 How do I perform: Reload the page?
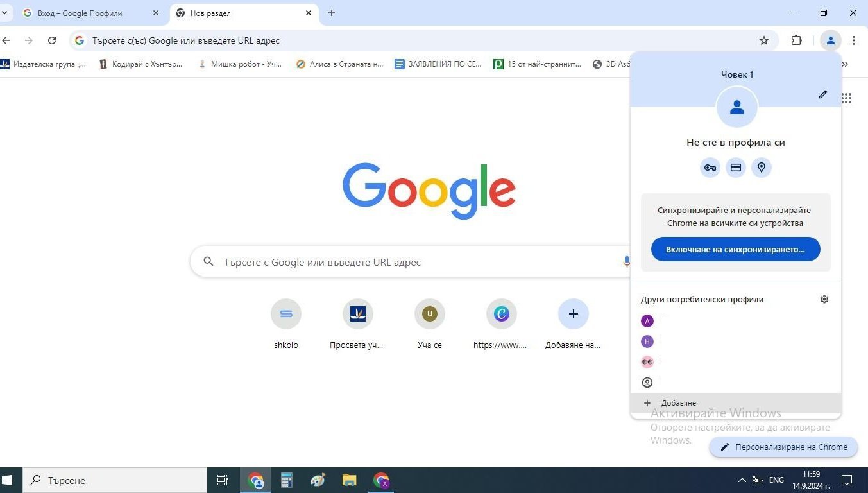[52, 40]
